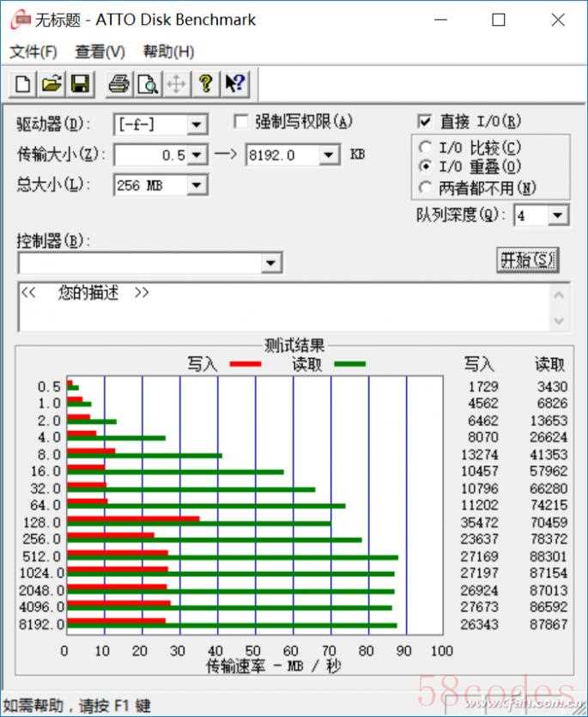
Task: Click the 8192.0 row green read bar
Action: pyautogui.click(x=232, y=625)
